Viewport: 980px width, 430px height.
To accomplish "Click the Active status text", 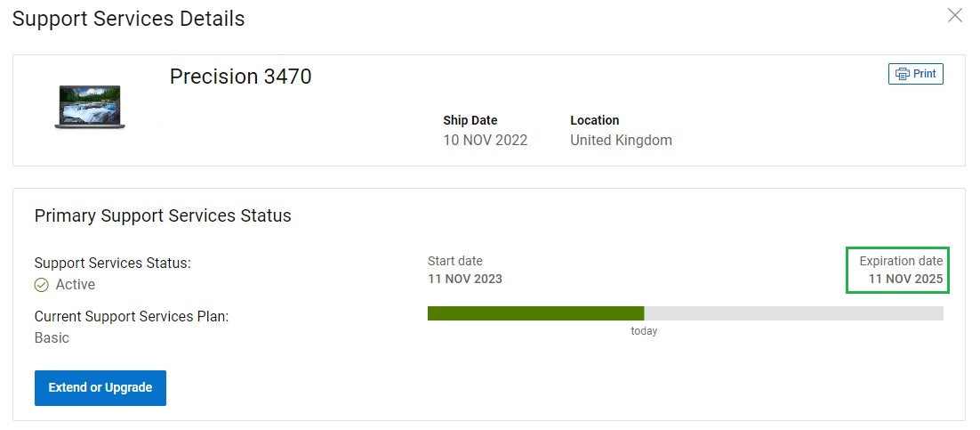I will 76,285.
